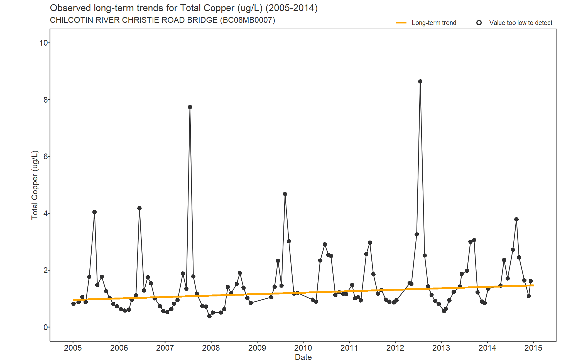Click y-axis tick label '4'
The image size is (588, 364).
46,214
